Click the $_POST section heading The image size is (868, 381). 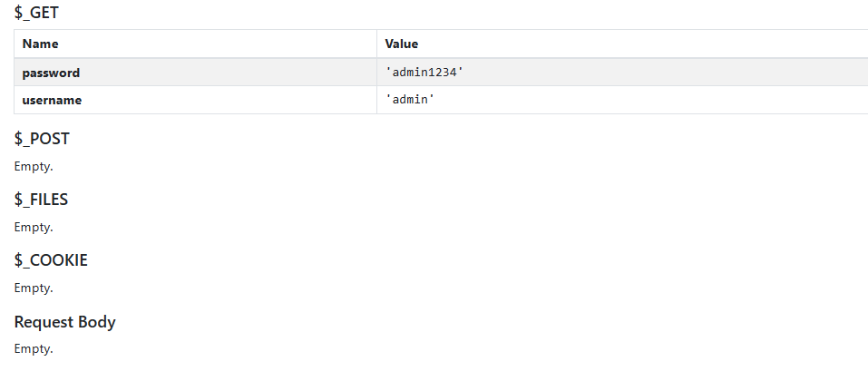(x=42, y=139)
